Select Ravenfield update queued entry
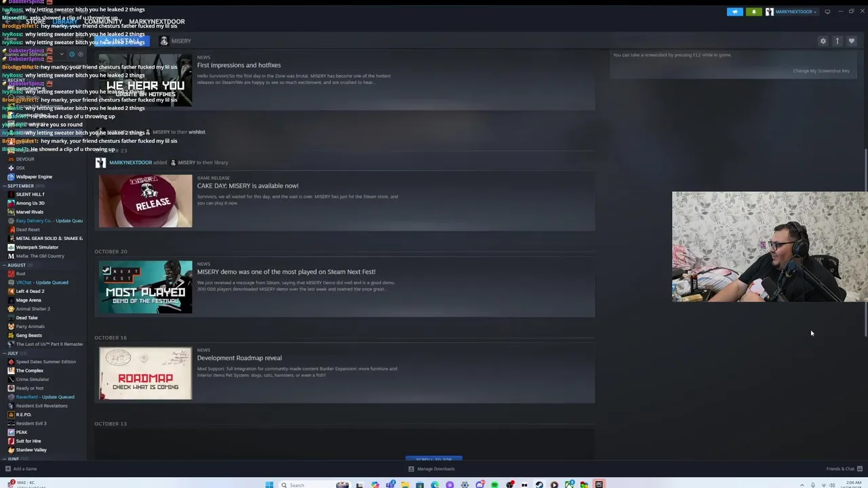The width and height of the screenshot is (868, 488). coord(45,397)
